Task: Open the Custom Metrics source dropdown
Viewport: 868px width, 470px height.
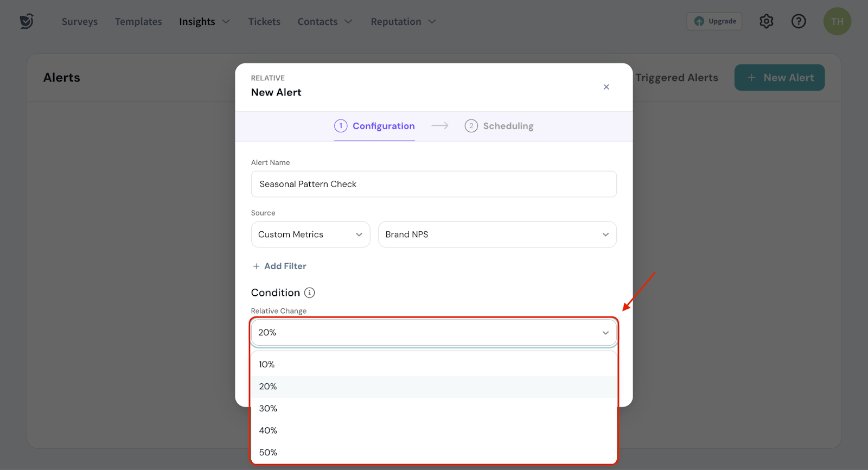Action: 310,234
